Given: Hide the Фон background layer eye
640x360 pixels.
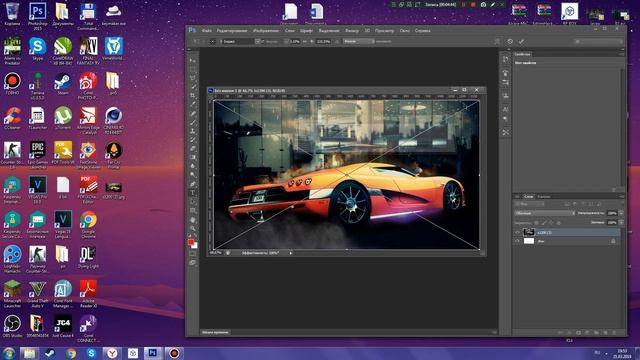Looking at the screenshot, I should click(518, 241).
